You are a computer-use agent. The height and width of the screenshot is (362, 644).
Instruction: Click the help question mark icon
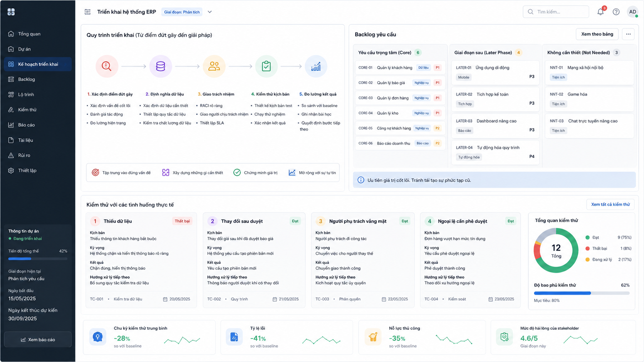click(616, 12)
